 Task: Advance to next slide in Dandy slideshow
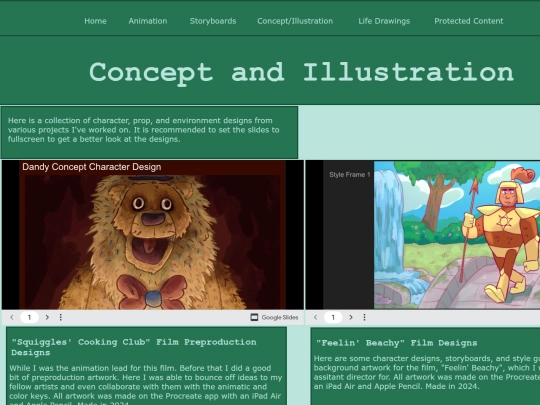[47, 317]
